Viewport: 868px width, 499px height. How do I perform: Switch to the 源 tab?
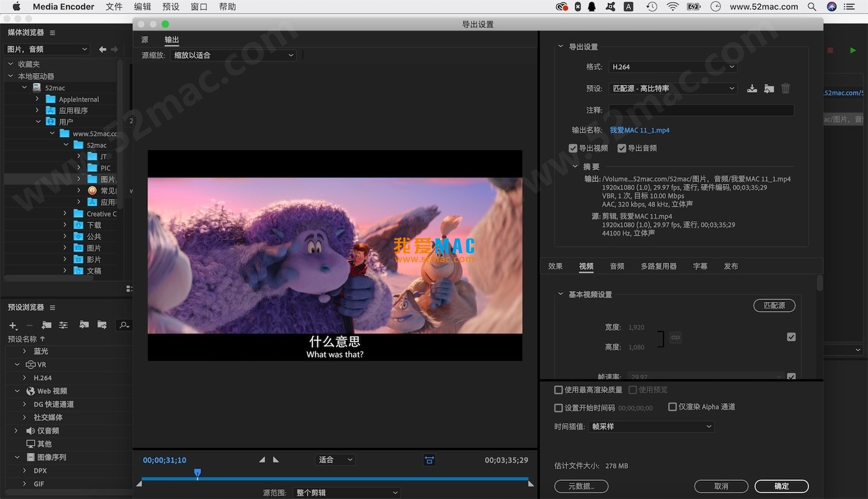[x=145, y=40]
